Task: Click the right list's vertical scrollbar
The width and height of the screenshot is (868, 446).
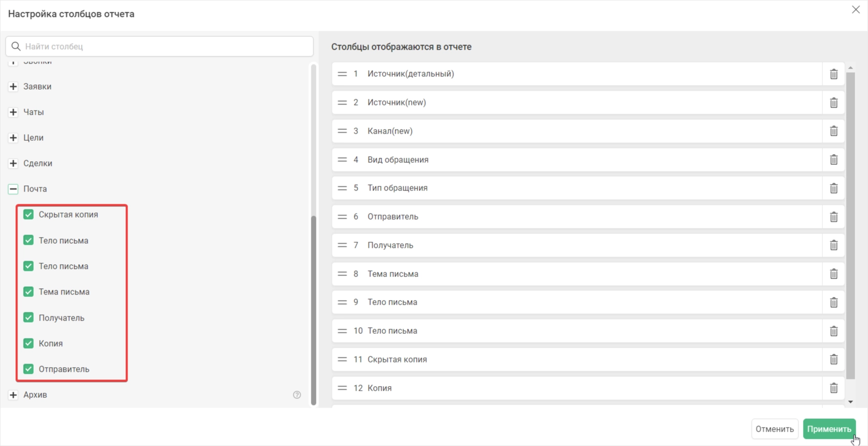Action: [x=851, y=225]
